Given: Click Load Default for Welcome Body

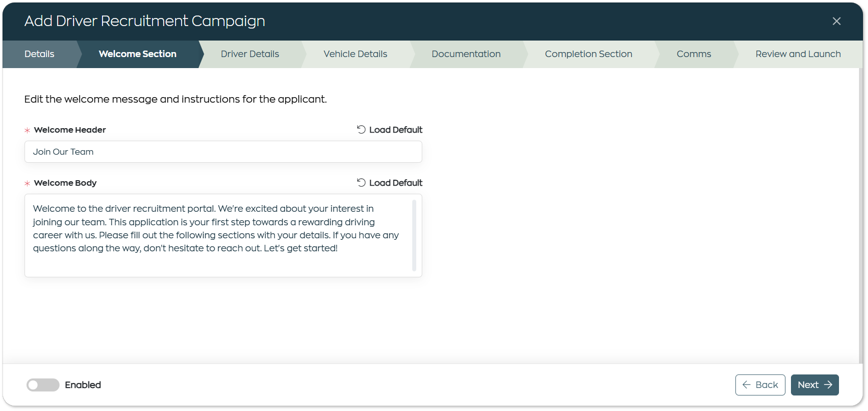Looking at the screenshot, I should pyautogui.click(x=390, y=183).
